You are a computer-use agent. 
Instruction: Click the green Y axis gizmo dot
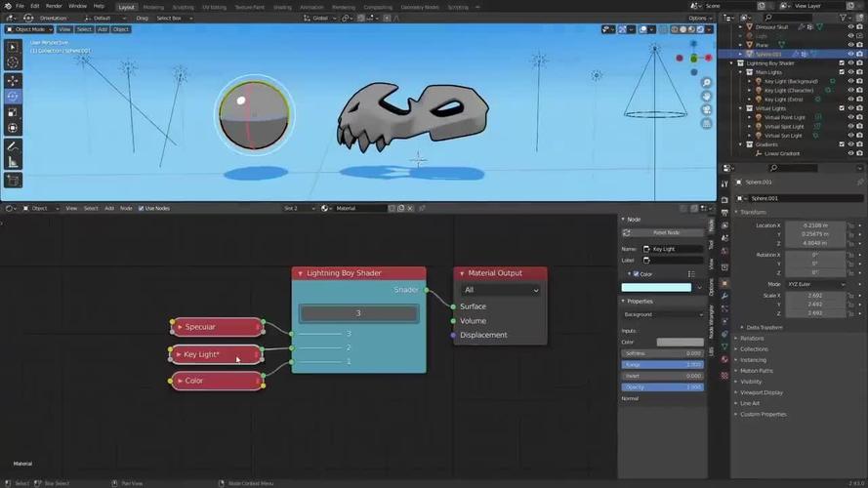point(693,59)
